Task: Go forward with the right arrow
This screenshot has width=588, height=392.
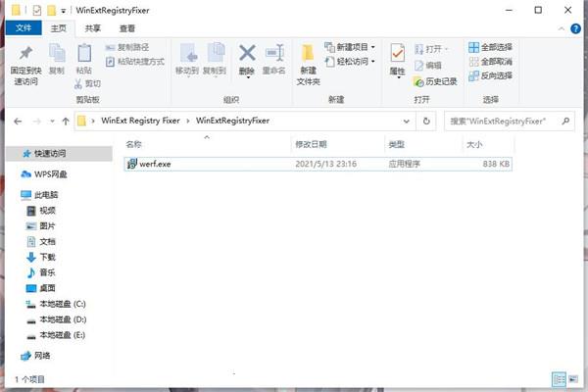Action: pos(37,122)
